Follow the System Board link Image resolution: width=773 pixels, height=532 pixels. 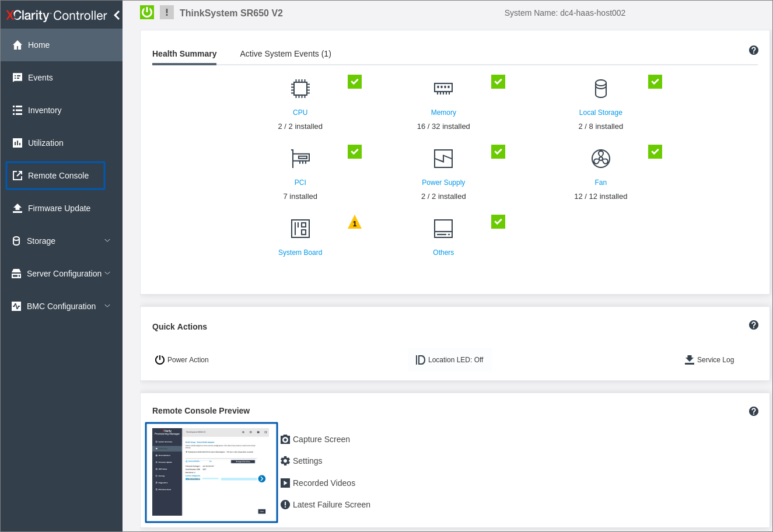pyautogui.click(x=300, y=253)
